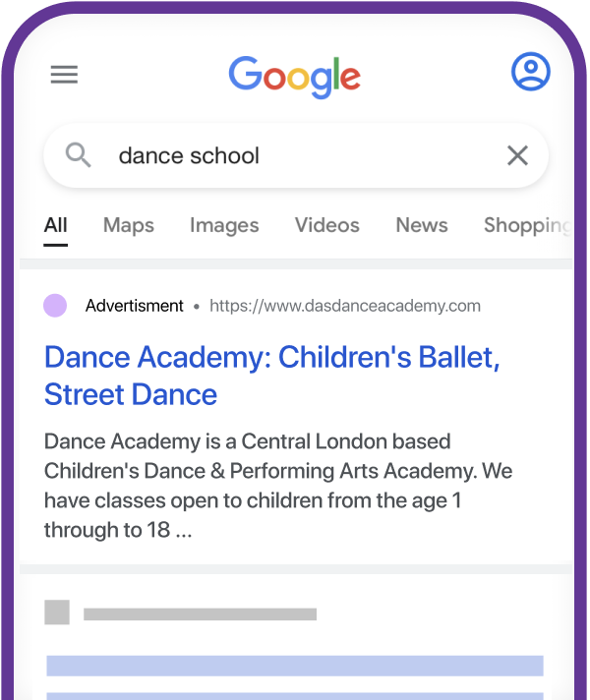Click the purple site favicon circle

(x=56, y=306)
